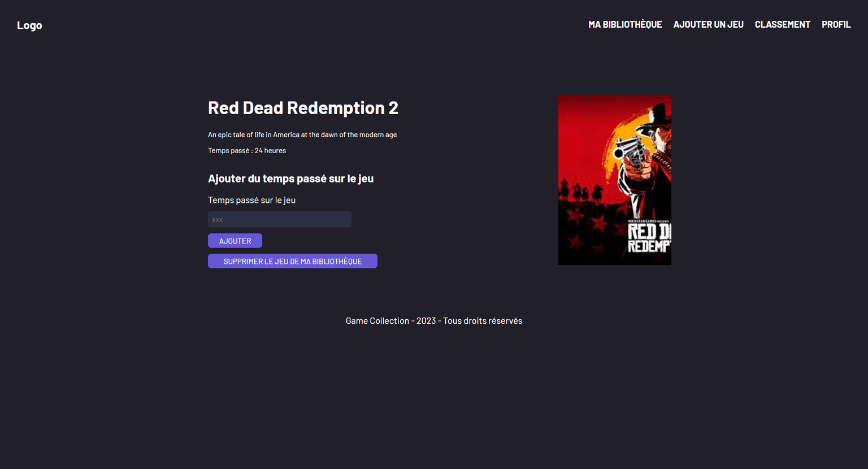Click the 'Temps passé sur le jeu' label

click(251, 200)
